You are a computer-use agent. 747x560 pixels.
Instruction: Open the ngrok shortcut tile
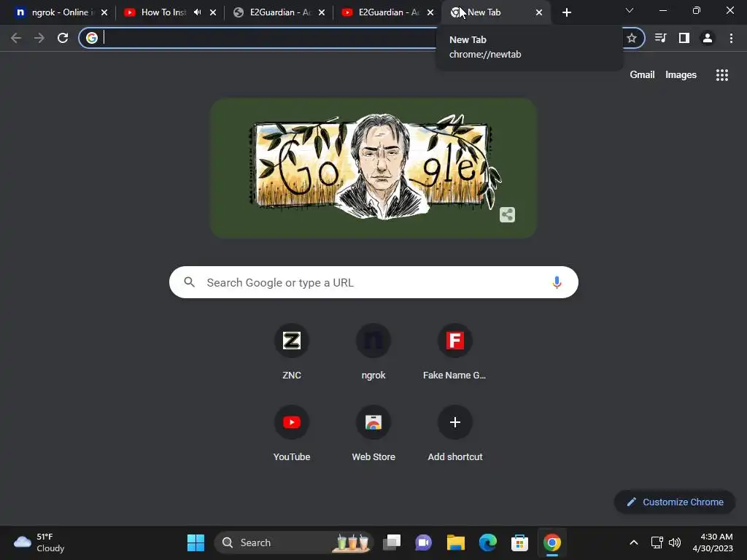[x=373, y=352]
